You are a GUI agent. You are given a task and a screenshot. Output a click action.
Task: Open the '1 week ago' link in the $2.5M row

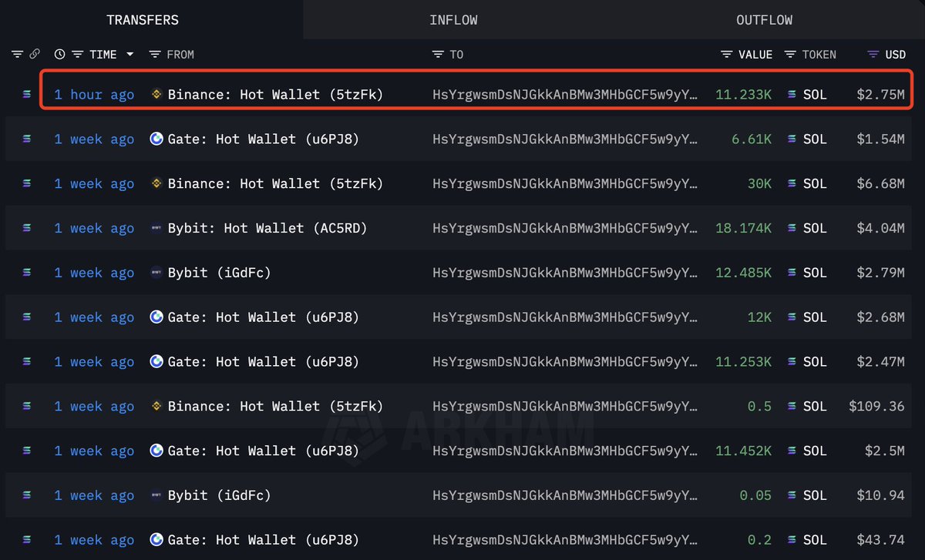(94, 451)
